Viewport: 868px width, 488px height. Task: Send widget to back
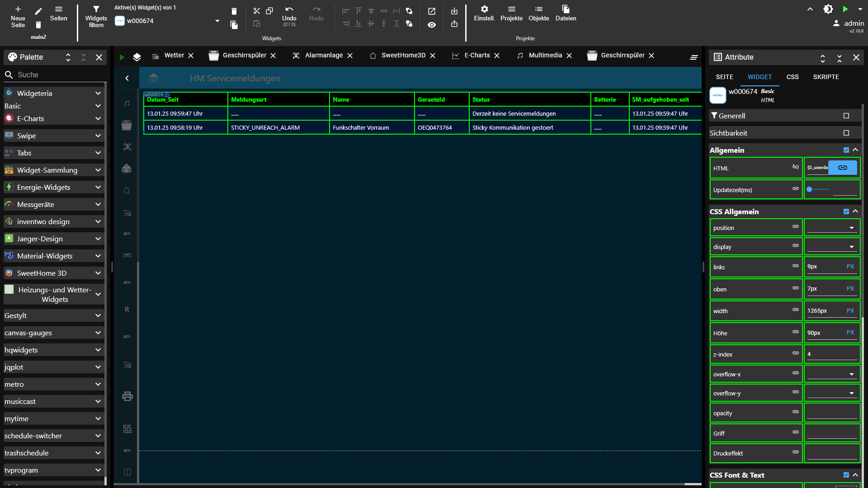click(409, 23)
